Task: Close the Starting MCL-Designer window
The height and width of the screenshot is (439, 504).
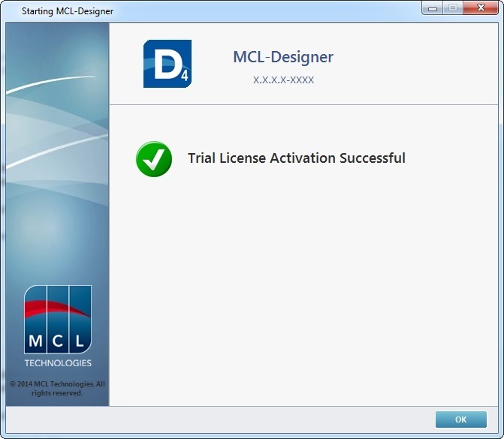Action: pyautogui.click(x=481, y=8)
